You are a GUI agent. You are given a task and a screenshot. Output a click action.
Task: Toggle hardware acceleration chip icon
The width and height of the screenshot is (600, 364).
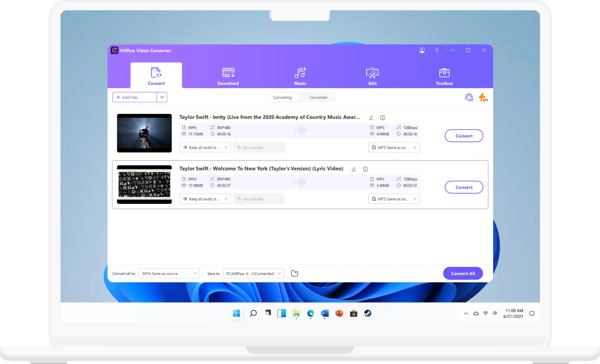point(469,97)
